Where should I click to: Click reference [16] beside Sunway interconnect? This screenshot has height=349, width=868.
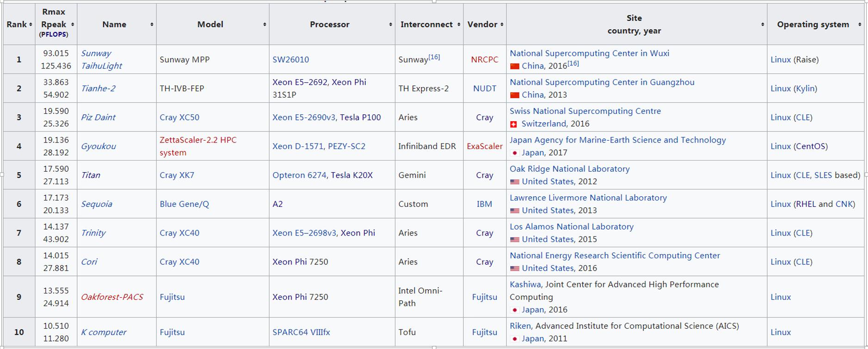tap(434, 57)
